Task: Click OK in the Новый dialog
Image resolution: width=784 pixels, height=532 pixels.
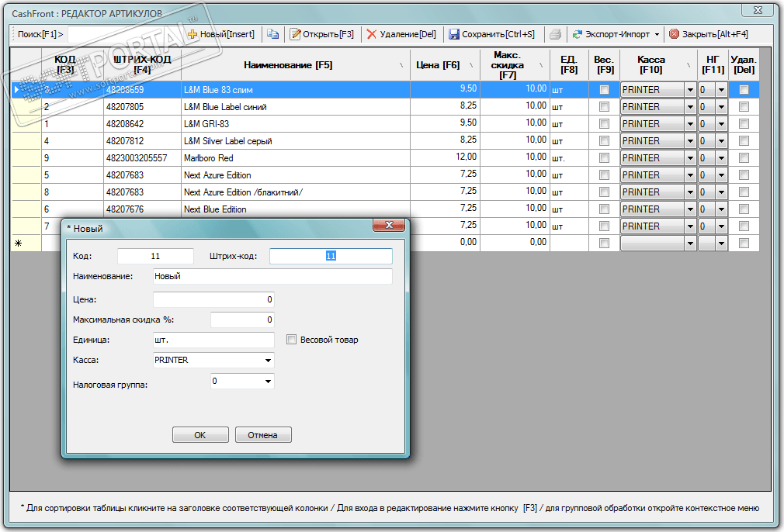Action: point(200,435)
